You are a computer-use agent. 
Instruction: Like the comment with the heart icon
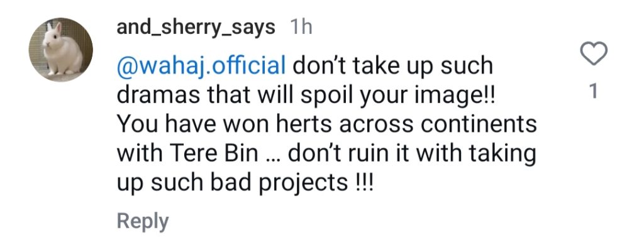tap(593, 53)
